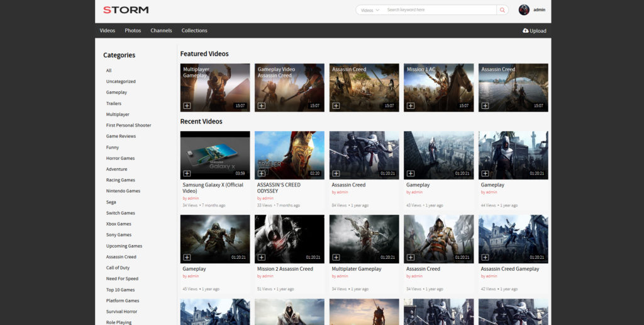Viewport: 644px width, 325px height.
Task: Select the Game Reviews category
Action: 121,136
